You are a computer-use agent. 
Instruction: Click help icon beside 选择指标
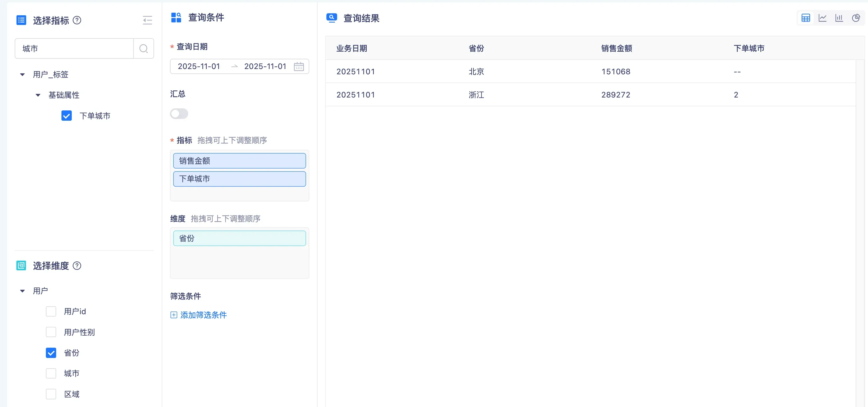tap(77, 20)
